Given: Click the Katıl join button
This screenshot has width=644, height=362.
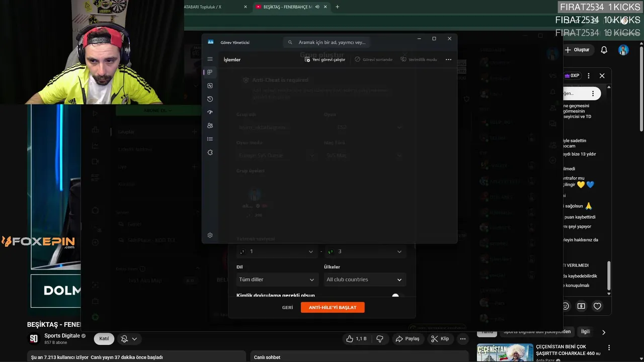Looking at the screenshot, I should click(104, 339).
